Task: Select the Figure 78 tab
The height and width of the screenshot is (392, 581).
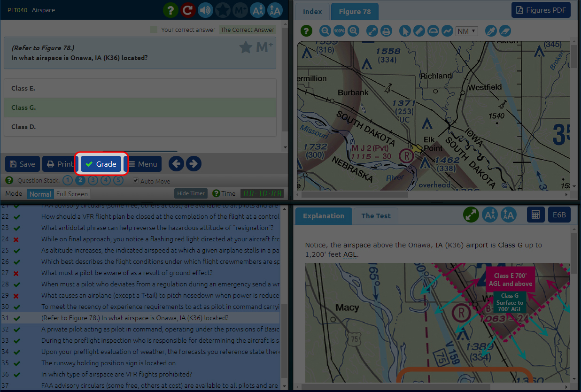Action: point(355,12)
